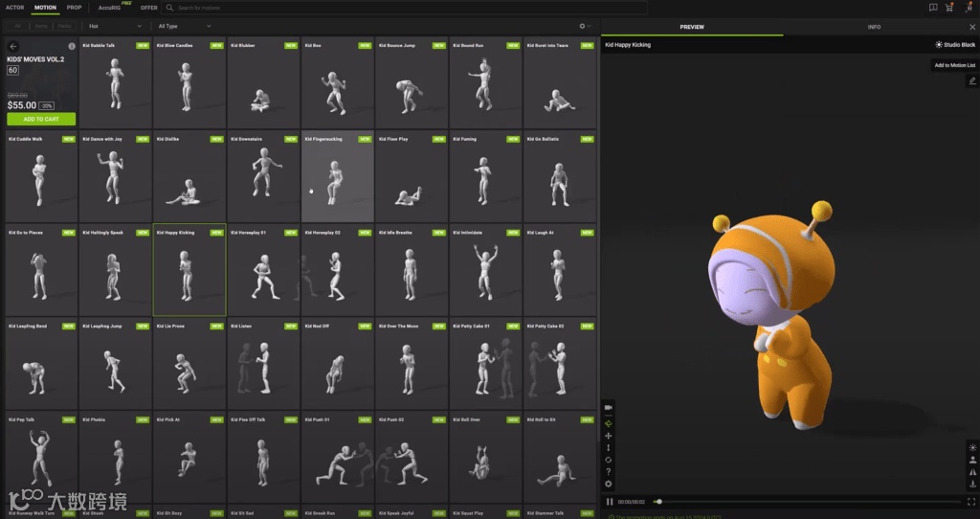Click the mirror flip icon in preview
Image resolution: width=980 pixels, height=519 pixels.
tap(972, 472)
